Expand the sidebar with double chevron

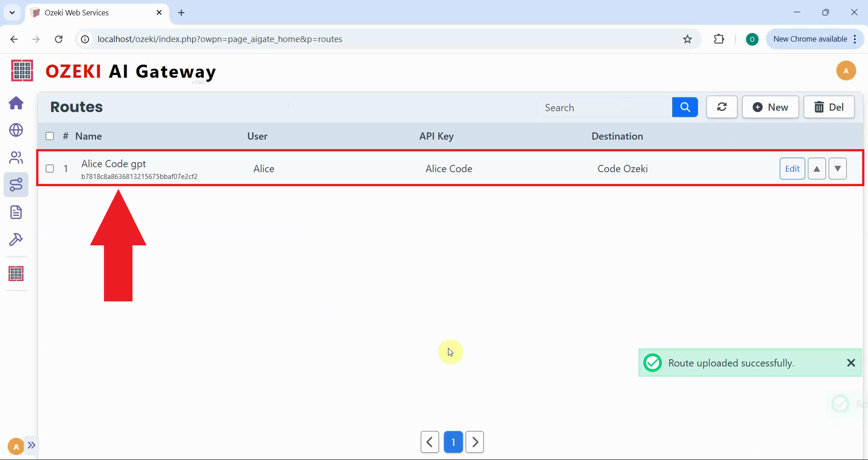tap(31, 445)
